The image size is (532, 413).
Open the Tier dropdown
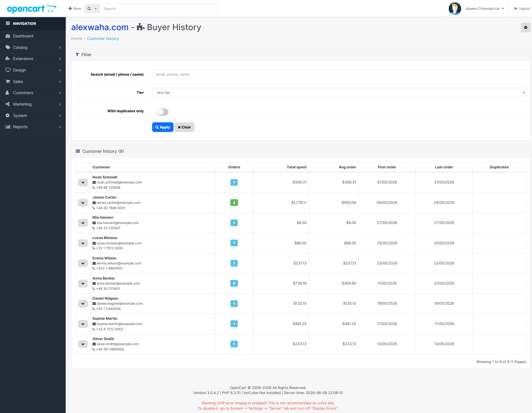(x=339, y=93)
